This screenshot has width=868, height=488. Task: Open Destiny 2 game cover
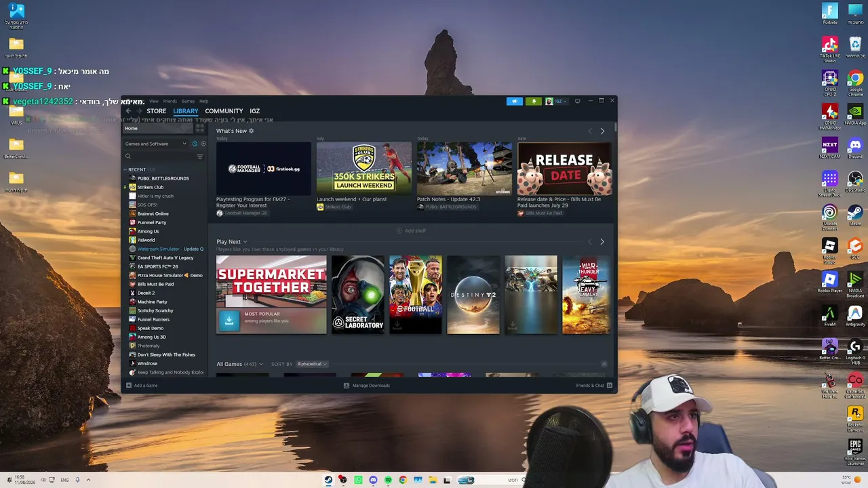pyautogui.click(x=473, y=295)
